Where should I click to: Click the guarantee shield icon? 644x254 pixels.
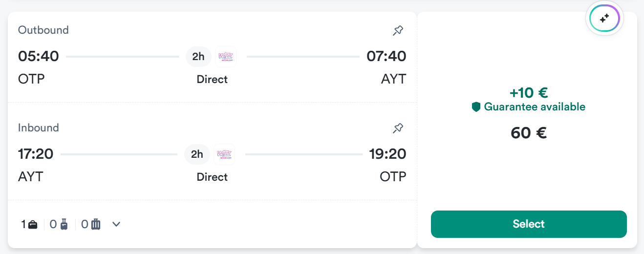tap(476, 107)
